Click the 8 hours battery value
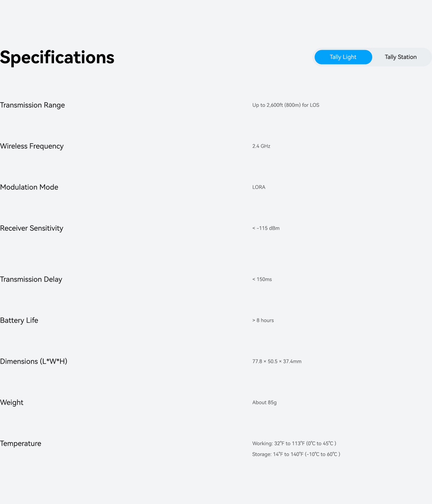The image size is (432, 504). coord(263,320)
